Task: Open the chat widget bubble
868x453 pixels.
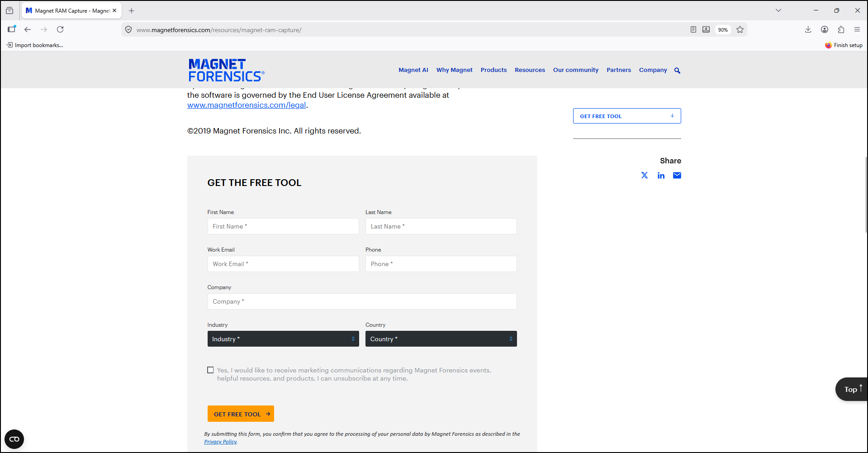Action: click(x=14, y=439)
